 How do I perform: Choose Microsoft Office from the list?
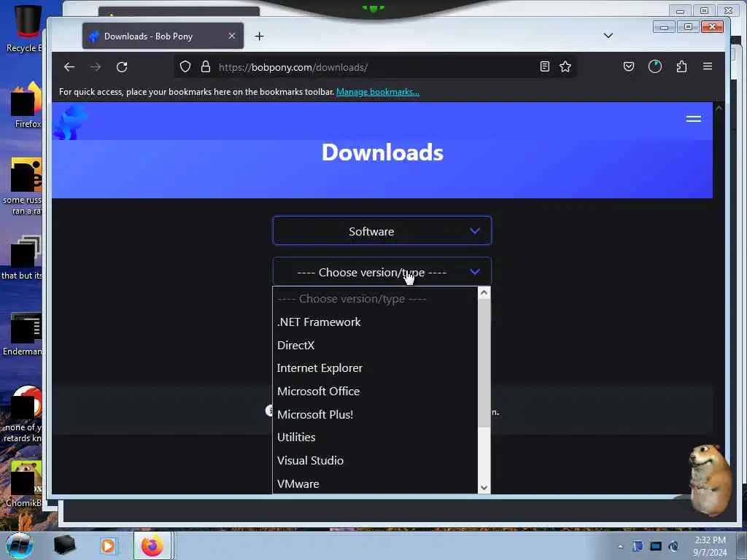coord(375,392)
